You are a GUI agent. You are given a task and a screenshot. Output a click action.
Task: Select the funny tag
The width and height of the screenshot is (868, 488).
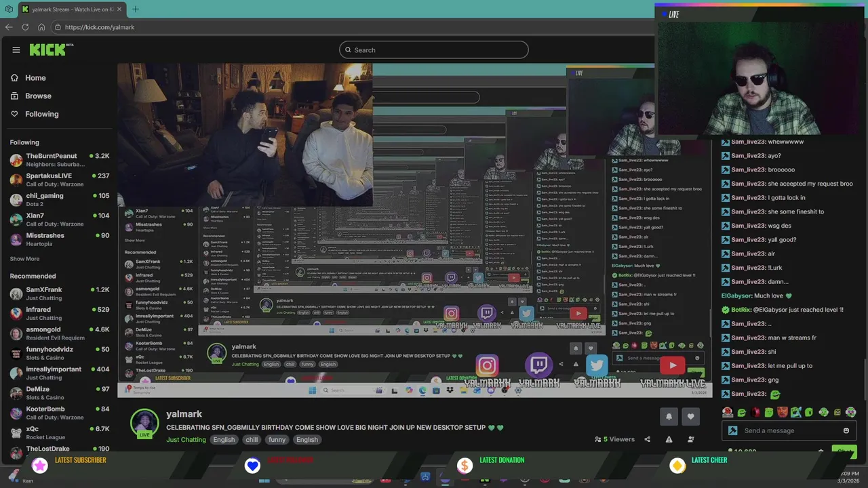click(277, 439)
